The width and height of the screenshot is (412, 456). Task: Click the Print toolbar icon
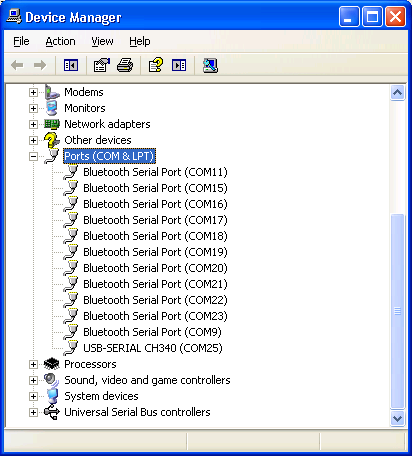click(125, 65)
